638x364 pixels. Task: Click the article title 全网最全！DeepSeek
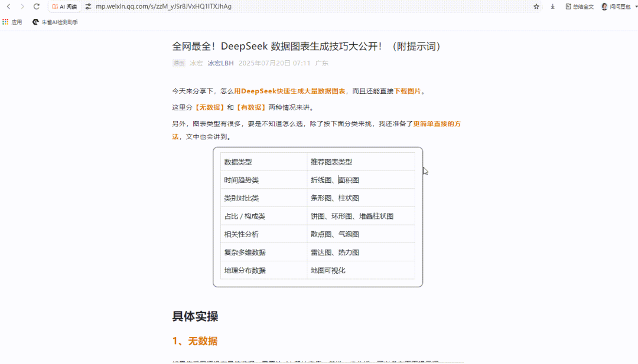tap(307, 47)
